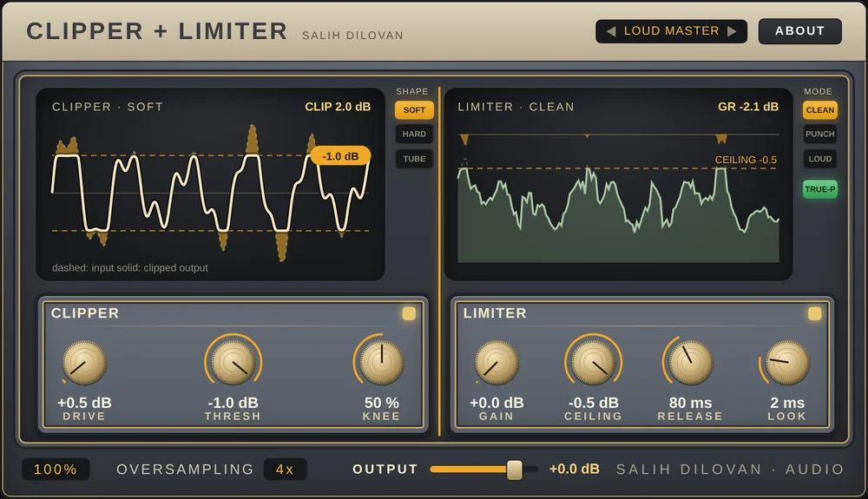Click the limiter GAIN knob
This screenshot has width=868, height=499.
click(x=496, y=363)
